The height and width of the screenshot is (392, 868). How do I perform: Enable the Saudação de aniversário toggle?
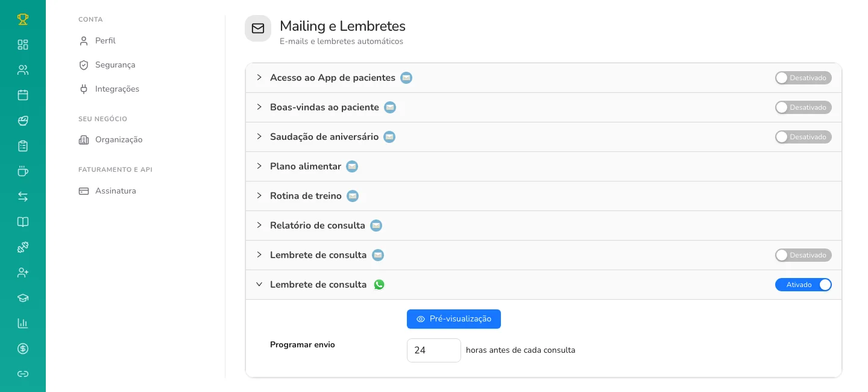point(804,137)
